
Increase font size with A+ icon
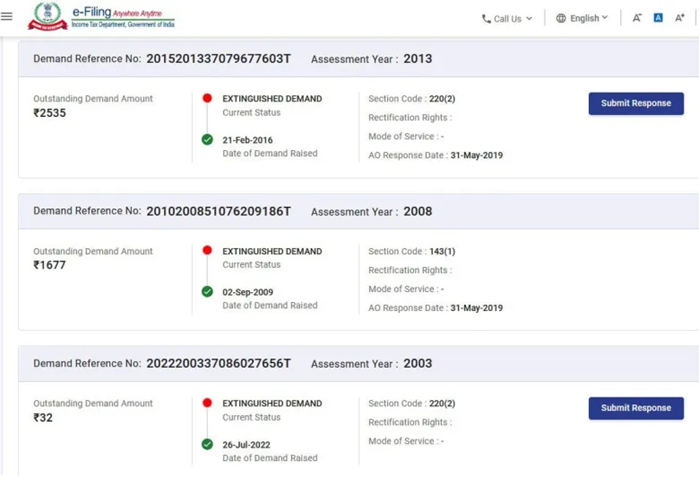pyautogui.click(x=681, y=18)
